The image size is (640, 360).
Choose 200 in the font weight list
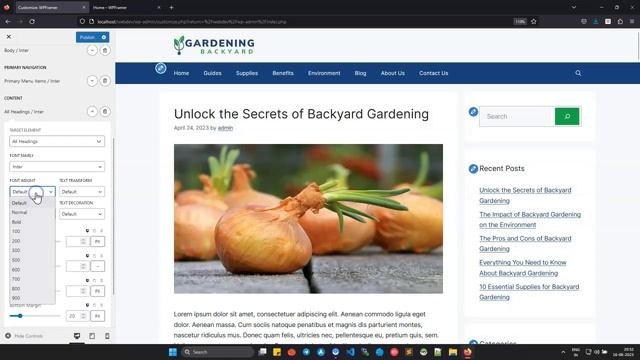(32, 241)
